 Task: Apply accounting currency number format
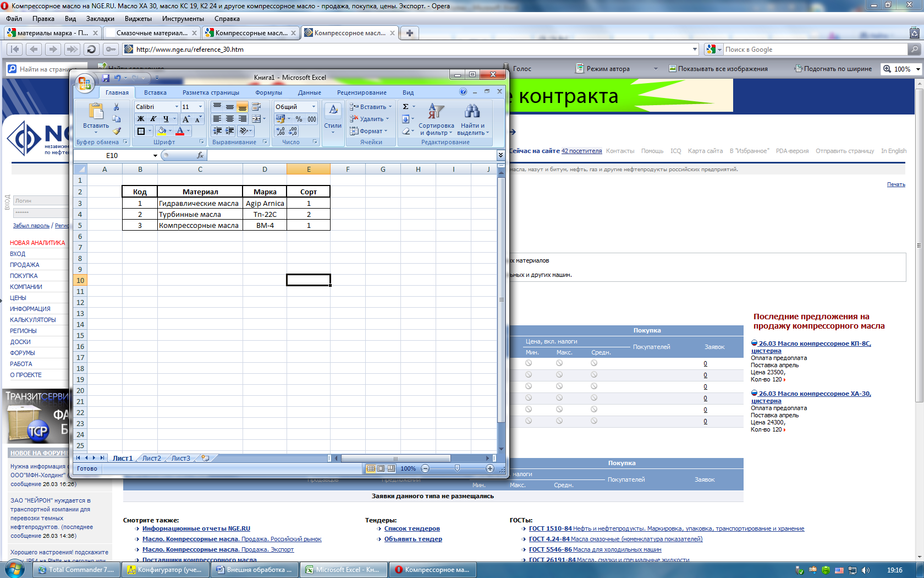(x=280, y=119)
